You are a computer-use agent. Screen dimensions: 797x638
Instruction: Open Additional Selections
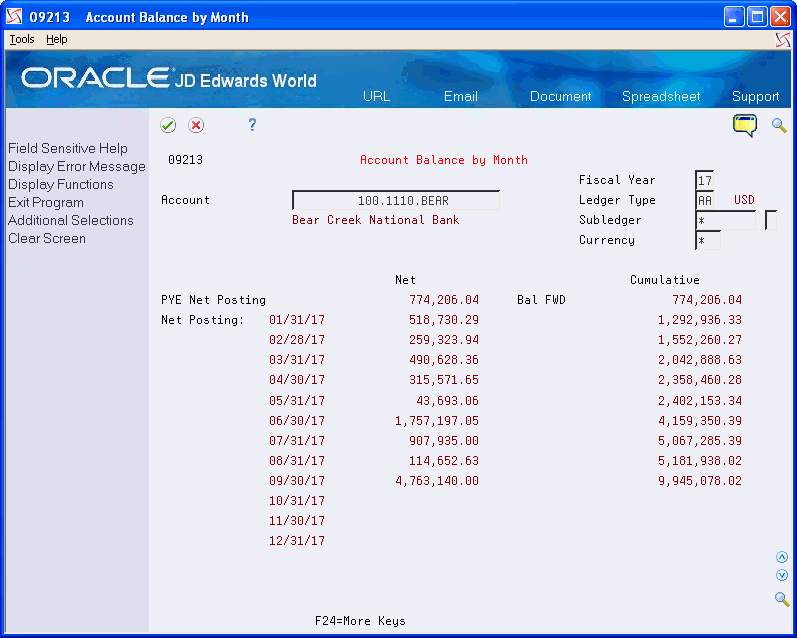click(x=71, y=220)
